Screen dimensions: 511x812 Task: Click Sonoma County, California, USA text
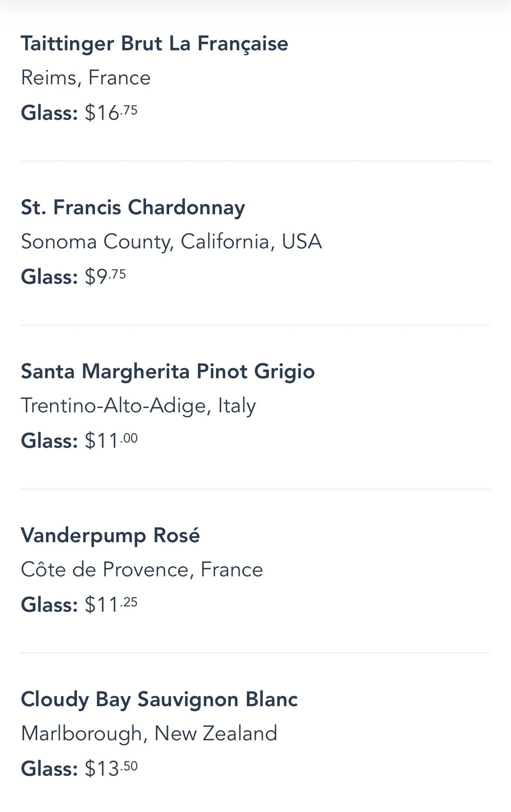171,241
